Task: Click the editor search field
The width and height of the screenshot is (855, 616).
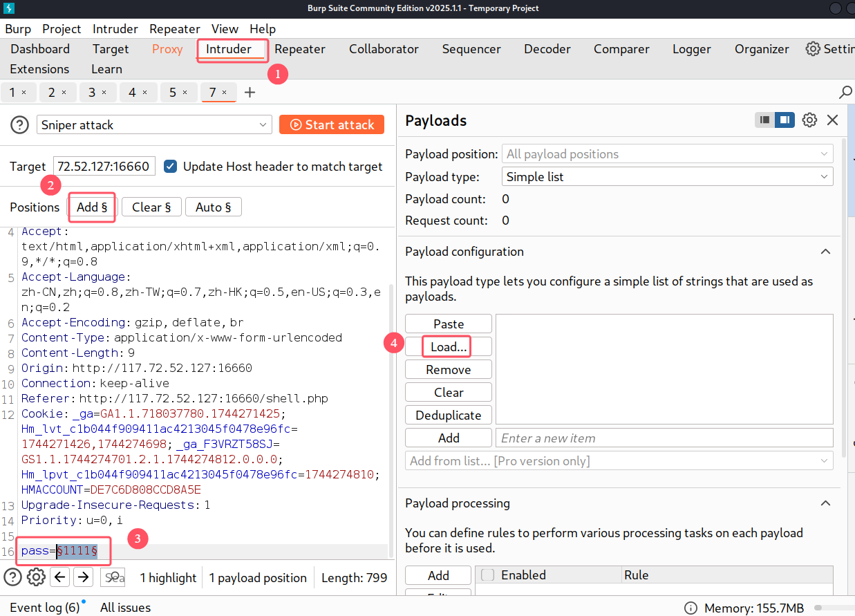Action: click(x=113, y=577)
